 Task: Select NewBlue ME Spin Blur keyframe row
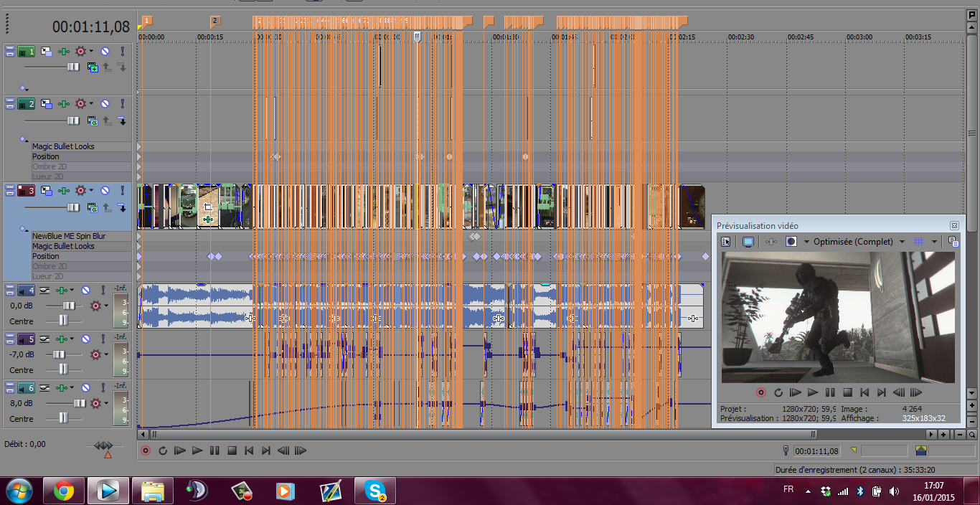coord(81,236)
